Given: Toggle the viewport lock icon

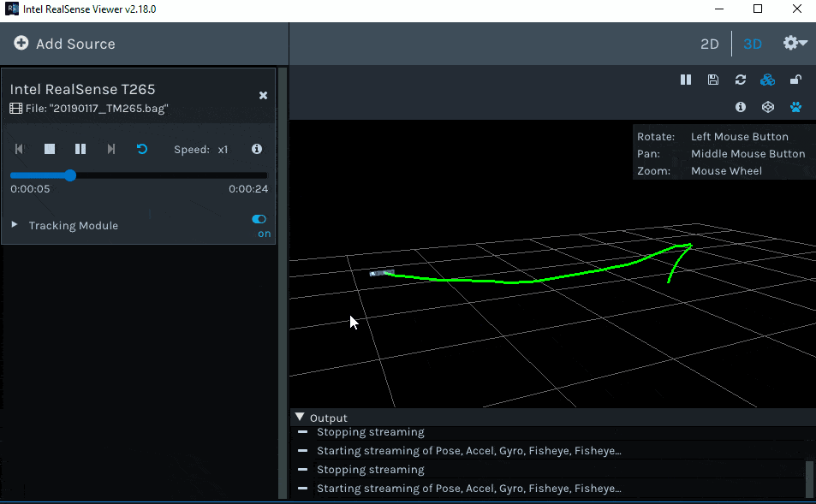Looking at the screenshot, I should pyautogui.click(x=795, y=80).
